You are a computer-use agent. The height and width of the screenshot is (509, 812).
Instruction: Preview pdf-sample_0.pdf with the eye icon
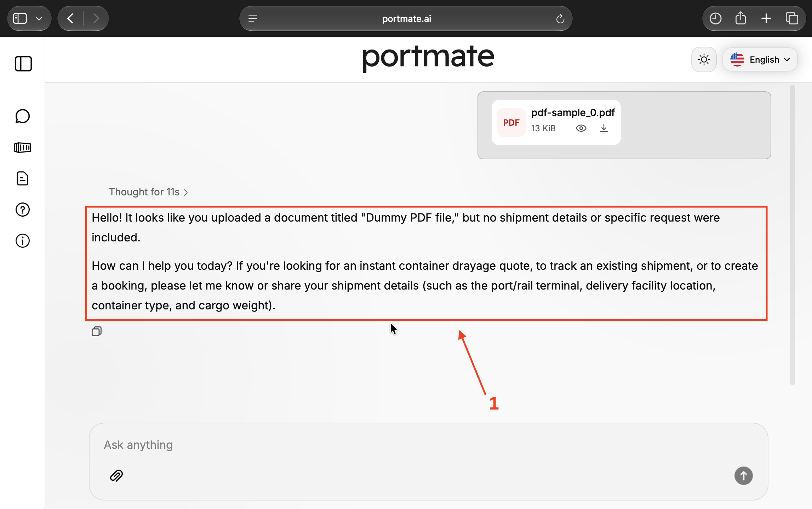[581, 128]
